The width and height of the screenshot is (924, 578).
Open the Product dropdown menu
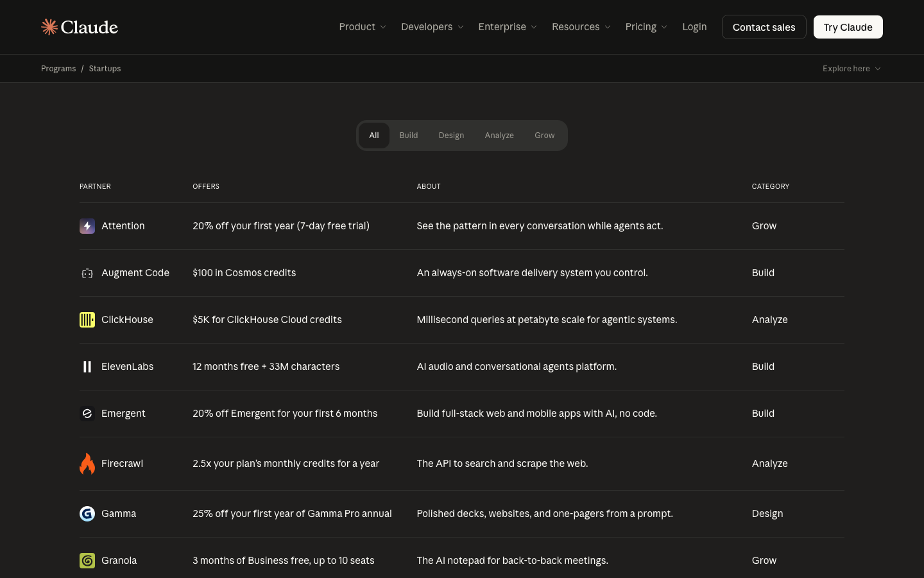363,27
